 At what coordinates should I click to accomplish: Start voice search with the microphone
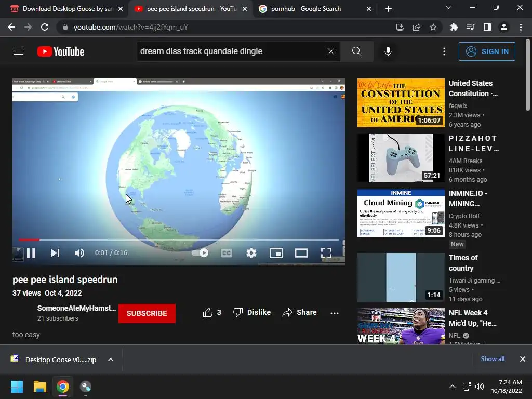388,51
